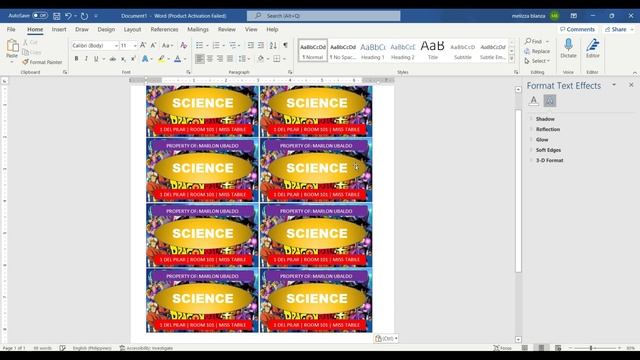This screenshot has width=640, height=360.
Task: Center the text
Action: pyautogui.click(x=210, y=59)
